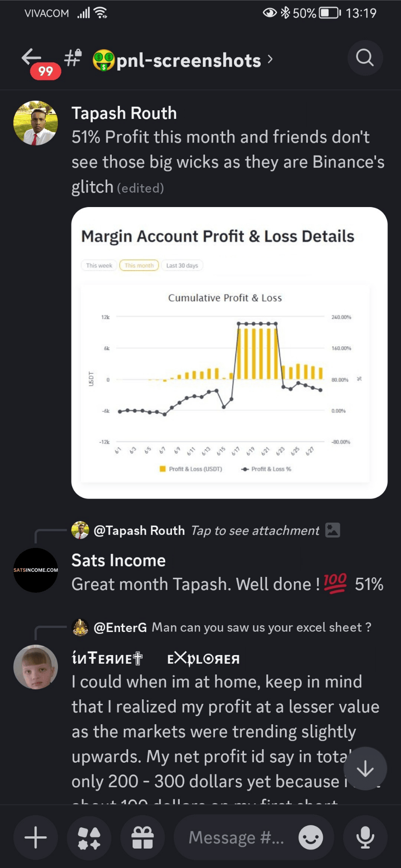Tap the back arrow button
Viewport: 401px width, 868px height.
click(32, 58)
